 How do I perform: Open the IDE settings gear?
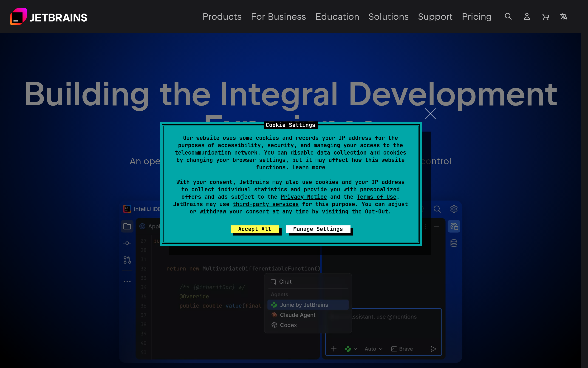(454, 209)
